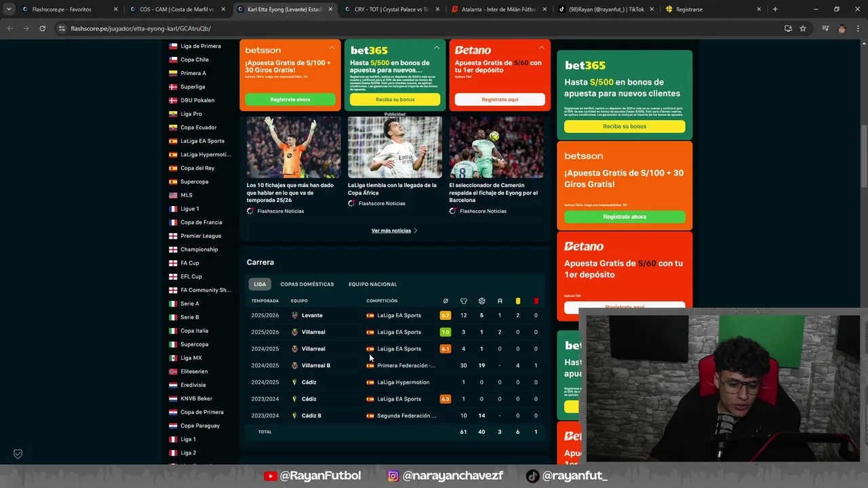Open Copa Paraguay in the sidebar
The height and width of the screenshot is (488, 868).
[200, 426]
